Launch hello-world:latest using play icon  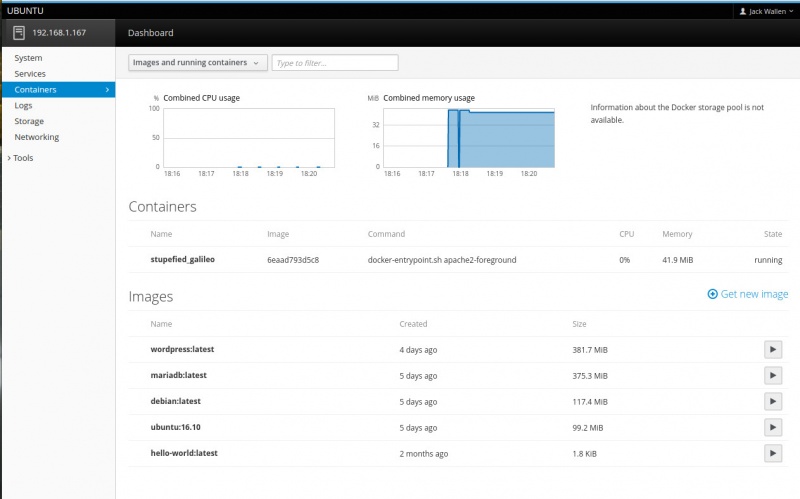point(772,453)
